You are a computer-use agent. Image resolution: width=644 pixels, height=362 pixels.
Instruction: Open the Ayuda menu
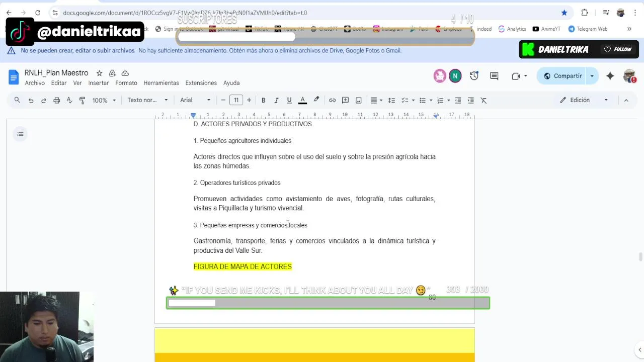pos(231,83)
